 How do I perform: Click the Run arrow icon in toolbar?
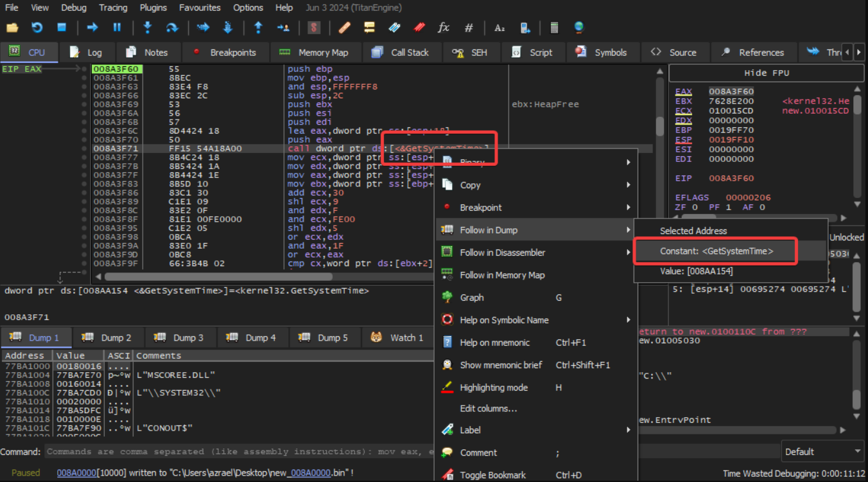92,28
